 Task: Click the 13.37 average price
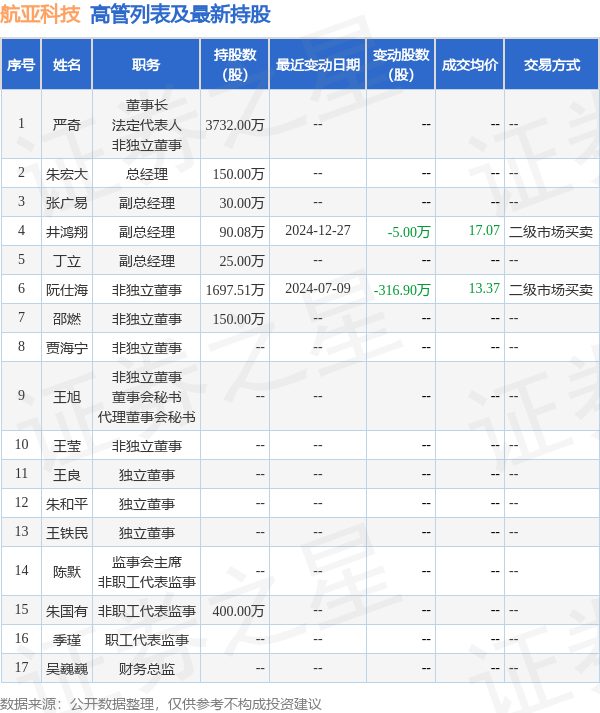[484, 289]
